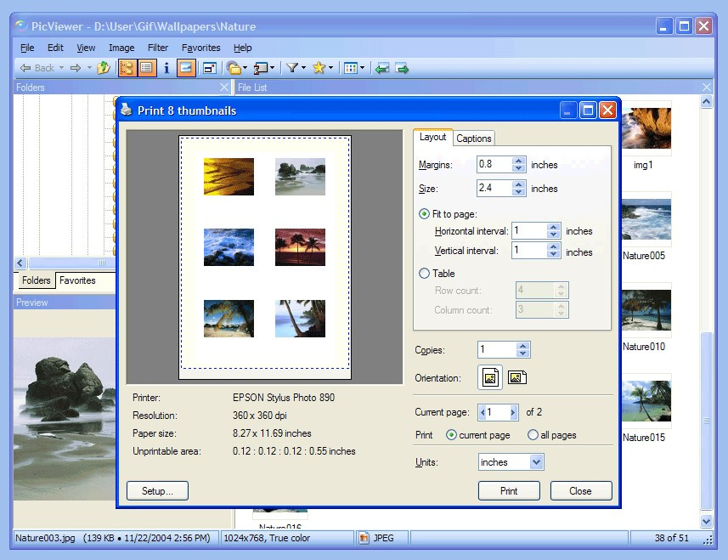Toggle the preview panel toolbar button
Viewport: 728px width, 560px height.
(x=186, y=68)
